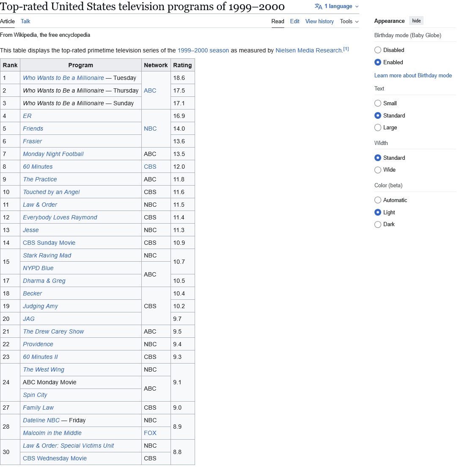Image resolution: width=476 pixels, height=476 pixels.
Task: Set page width to Wide
Action: [377, 170]
